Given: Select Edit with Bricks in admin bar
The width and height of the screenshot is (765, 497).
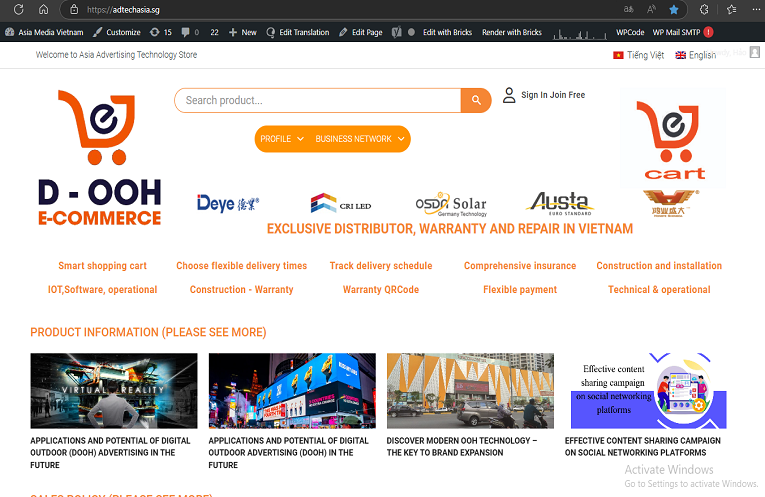Looking at the screenshot, I should click(x=440, y=32).
